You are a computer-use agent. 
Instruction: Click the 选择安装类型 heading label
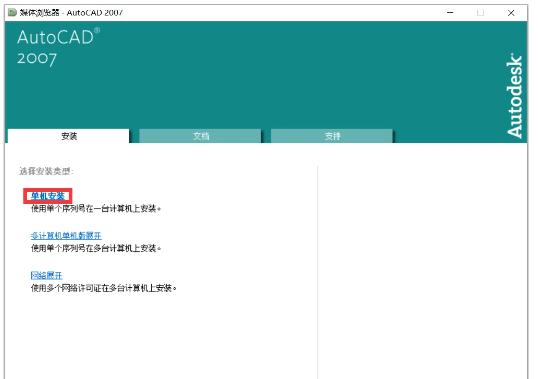(46, 171)
